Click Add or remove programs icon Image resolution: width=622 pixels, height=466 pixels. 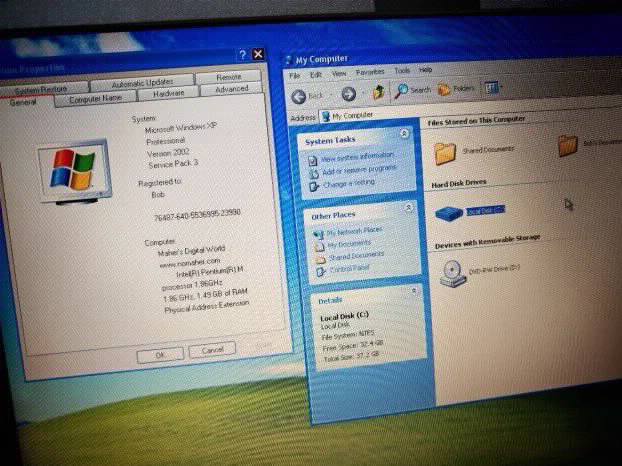pos(313,173)
